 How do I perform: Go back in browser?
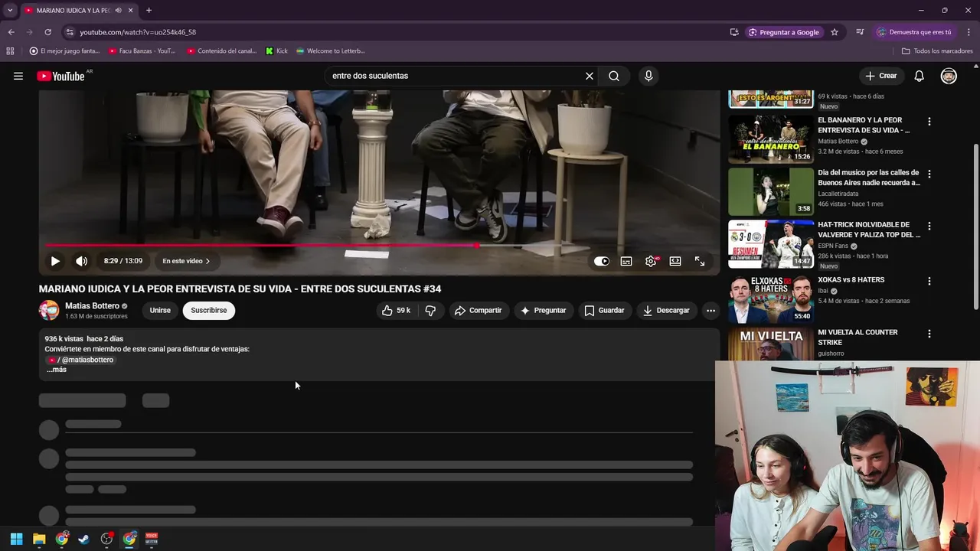coord(11,32)
